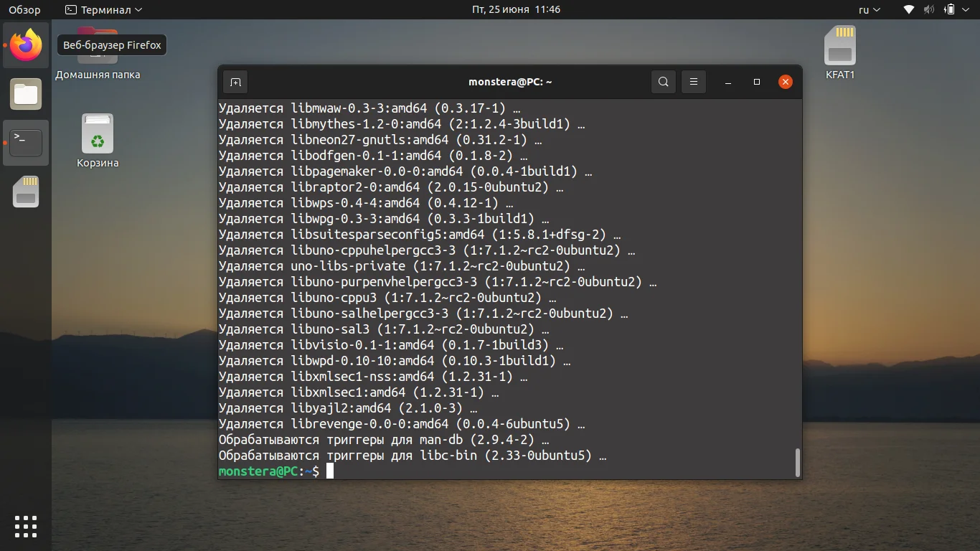Click the terminal scrollbar thumb
980x551 pixels.
point(797,463)
